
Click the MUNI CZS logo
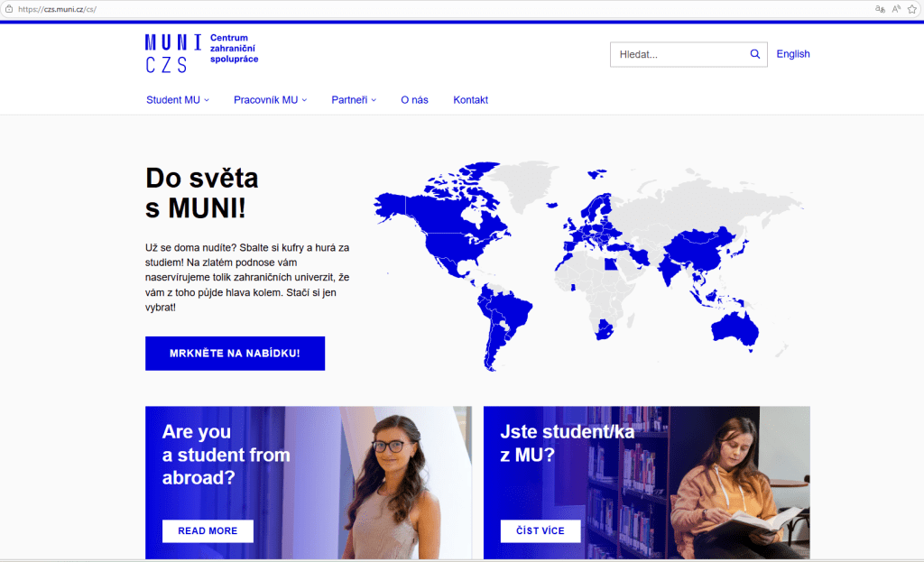point(201,53)
